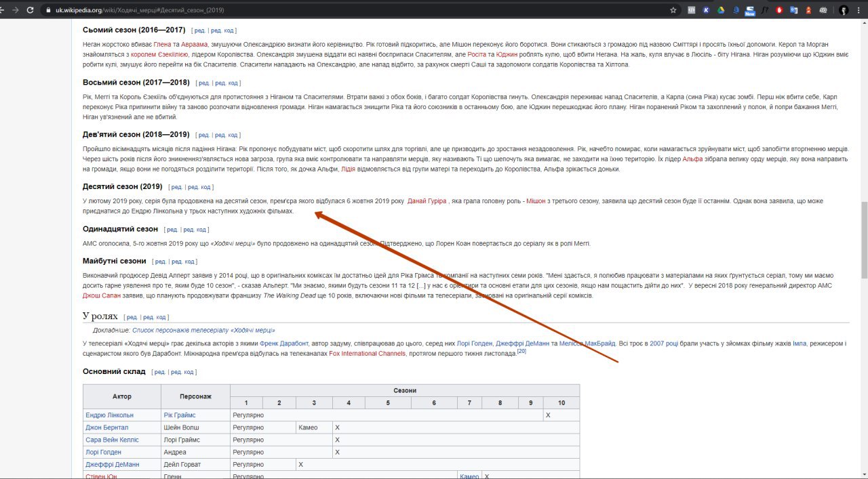Open the Chrome profile avatar

click(x=844, y=10)
